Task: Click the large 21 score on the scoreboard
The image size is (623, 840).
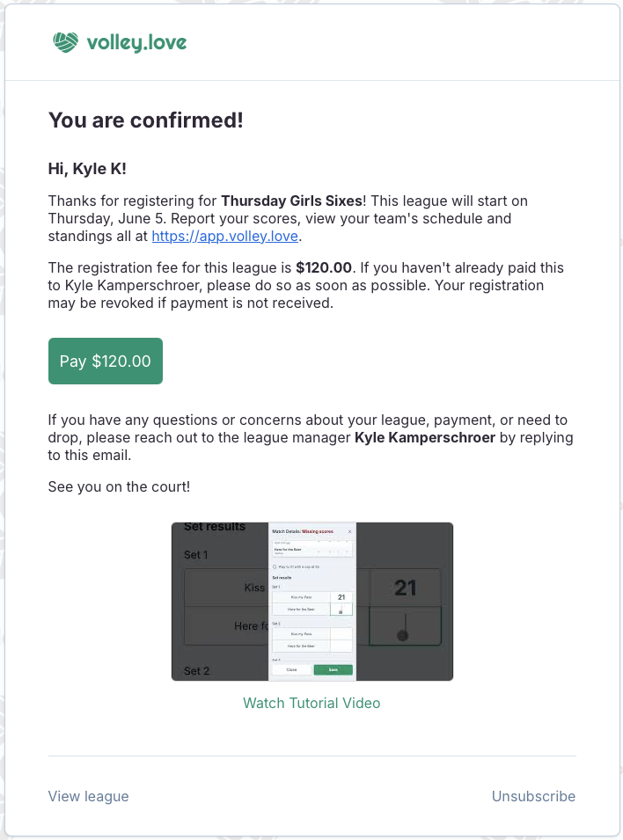Action: [x=405, y=587]
